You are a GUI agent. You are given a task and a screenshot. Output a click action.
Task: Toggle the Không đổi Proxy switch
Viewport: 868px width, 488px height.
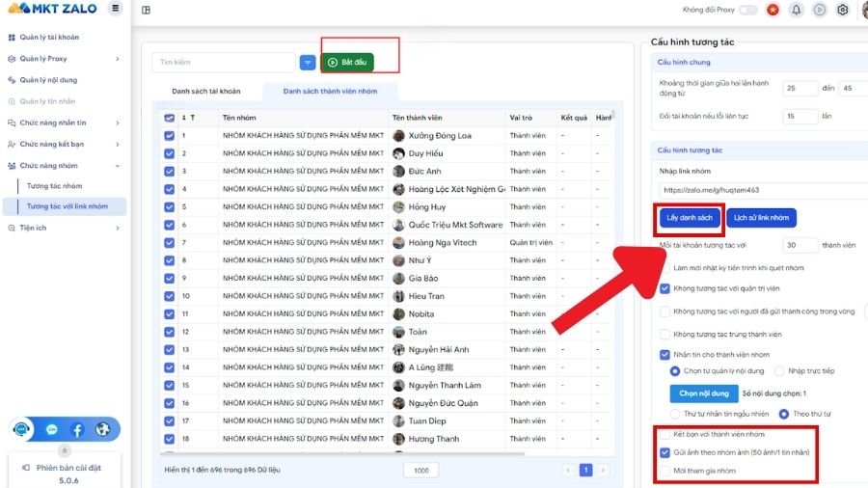[747, 10]
